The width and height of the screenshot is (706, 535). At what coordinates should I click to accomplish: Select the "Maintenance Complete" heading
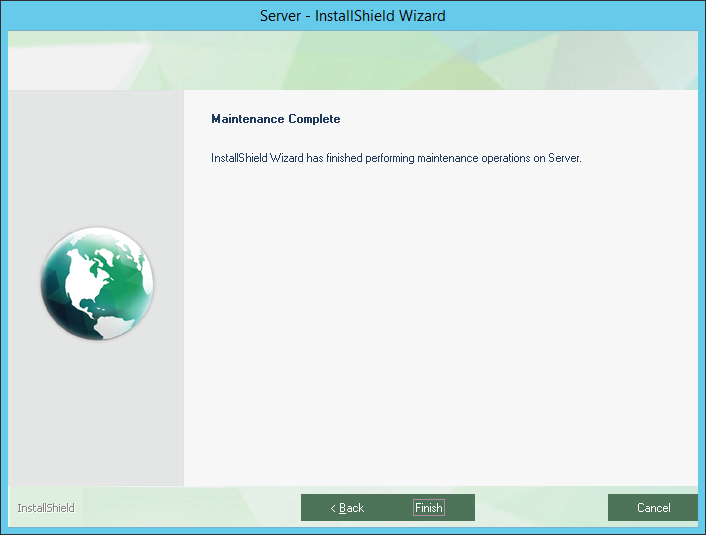click(x=276, y=119)
